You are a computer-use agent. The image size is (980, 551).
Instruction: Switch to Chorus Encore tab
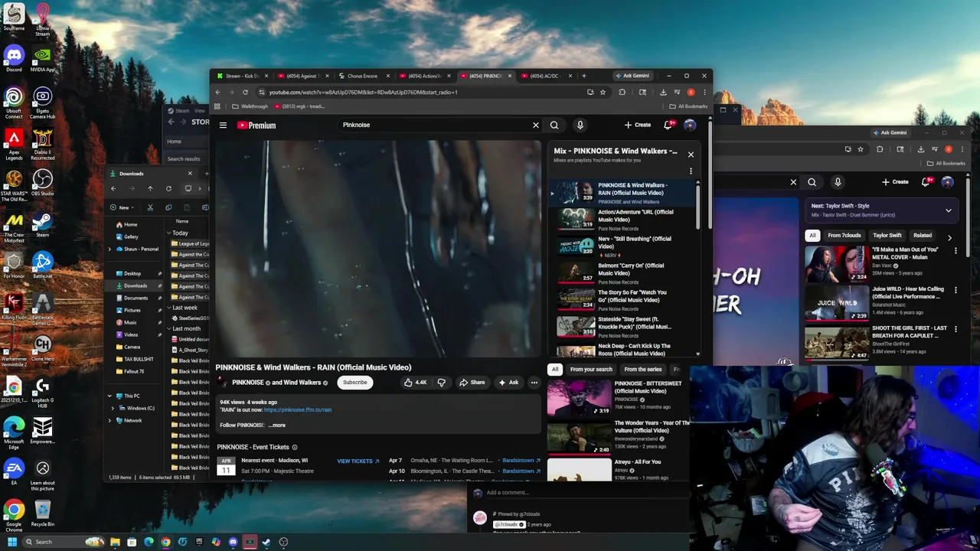(362, 76)
